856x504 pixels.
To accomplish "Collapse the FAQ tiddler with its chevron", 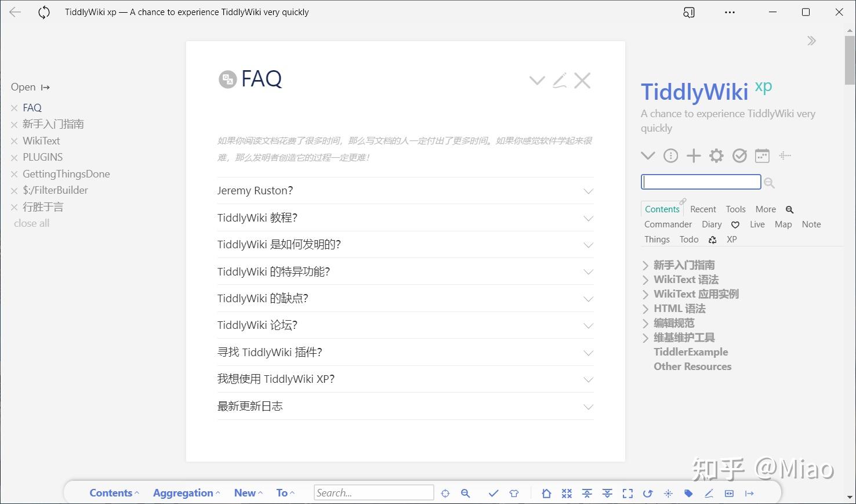I will [536, 80].
